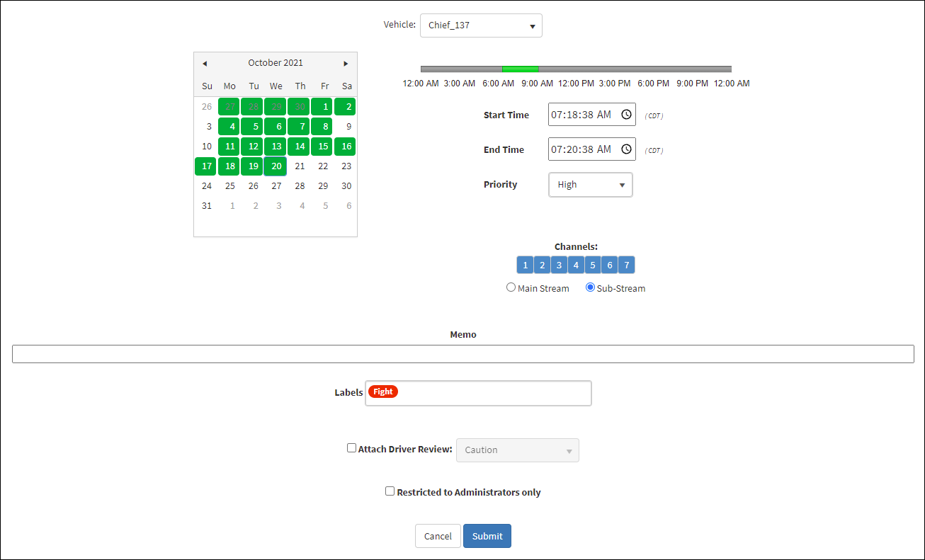Select October 28 in the calendar

(299, 186)
